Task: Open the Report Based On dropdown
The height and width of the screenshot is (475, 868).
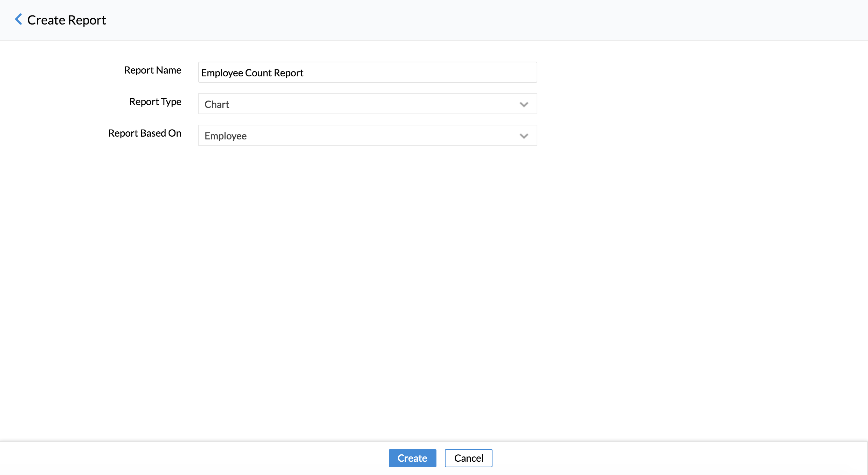Action: tap(367, 136)
